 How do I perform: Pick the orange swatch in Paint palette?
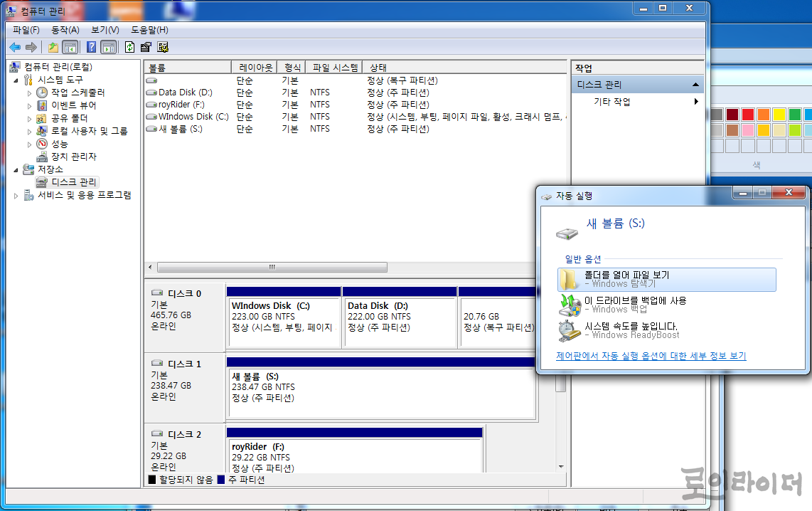click(x=764, y=115)
